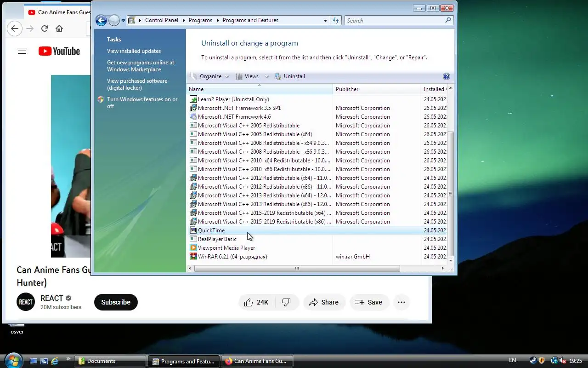Image resolution: width=588 pixels, height=368 pixels.
Task: Dislike the YouTube video
Action: tap(287, 302)
